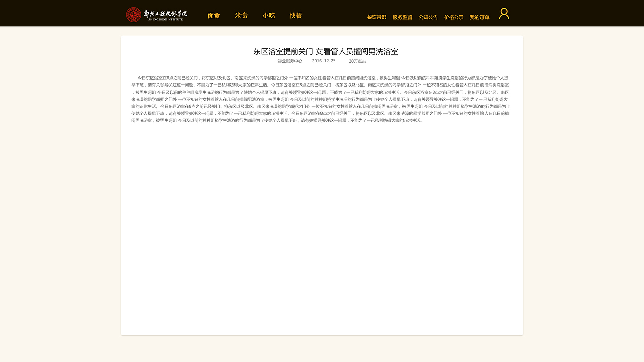Click the 20万点击 view count
Screen dimensions: 644x362
point(357,61)
